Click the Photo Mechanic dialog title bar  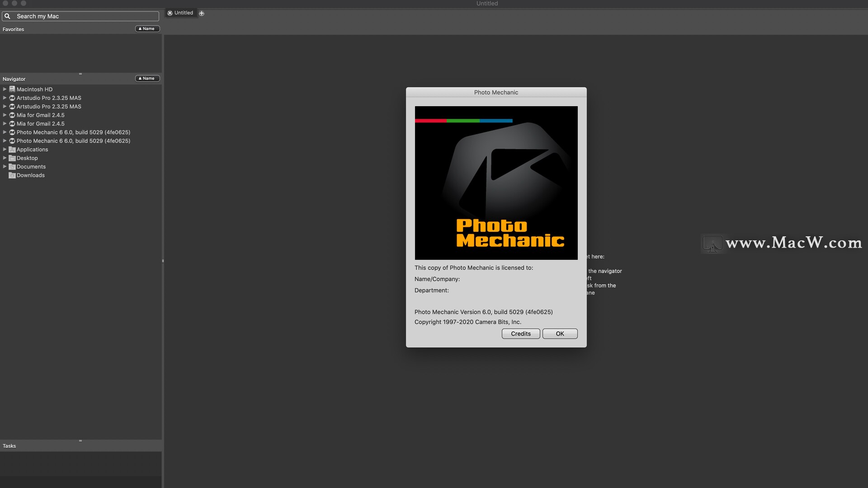(x=496, y=92)
